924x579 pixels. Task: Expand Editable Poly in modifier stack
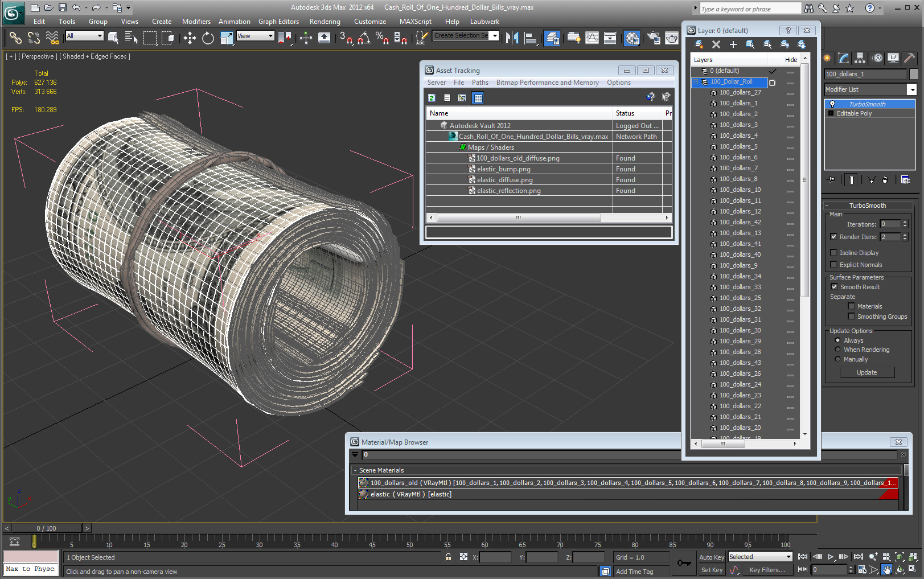pyautogui.click(x=831, y=113)
